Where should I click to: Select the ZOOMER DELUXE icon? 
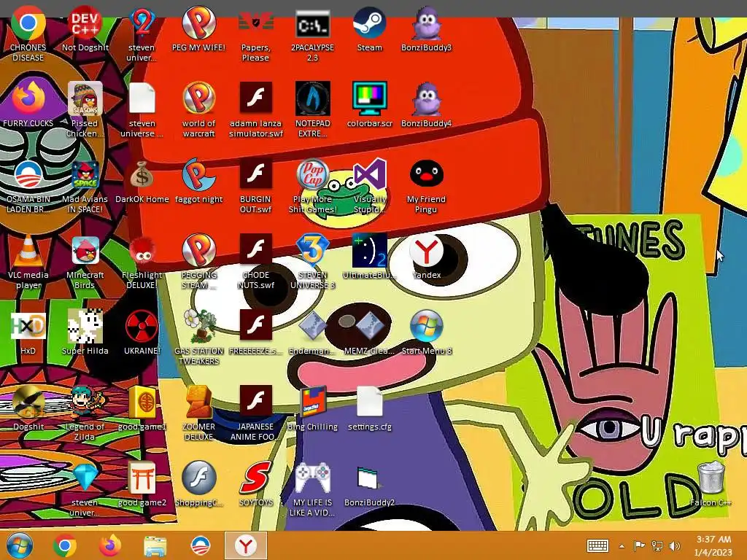pyautogui.click(x=199, y=402)
